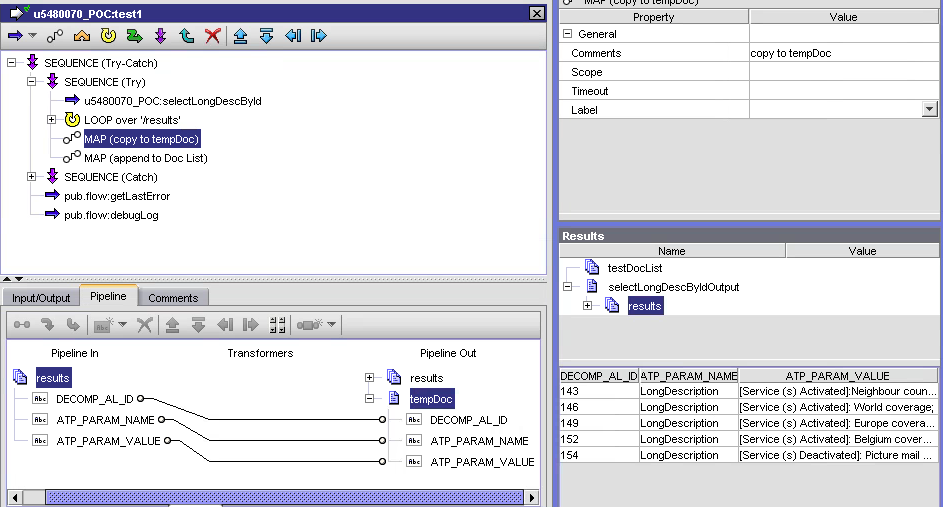Viewport: 943px width, 507px height.
Task: Collapse selectLongDescByIdOutput in Results
Action: [567, 287]
